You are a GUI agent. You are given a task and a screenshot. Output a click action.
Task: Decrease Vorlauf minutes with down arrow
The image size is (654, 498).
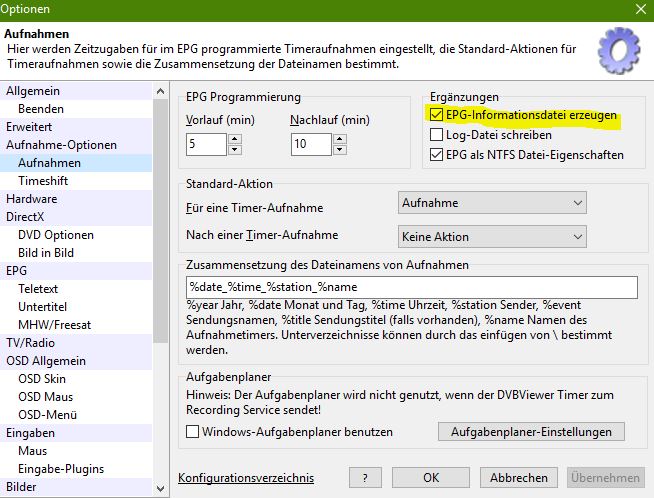point(235,149)
